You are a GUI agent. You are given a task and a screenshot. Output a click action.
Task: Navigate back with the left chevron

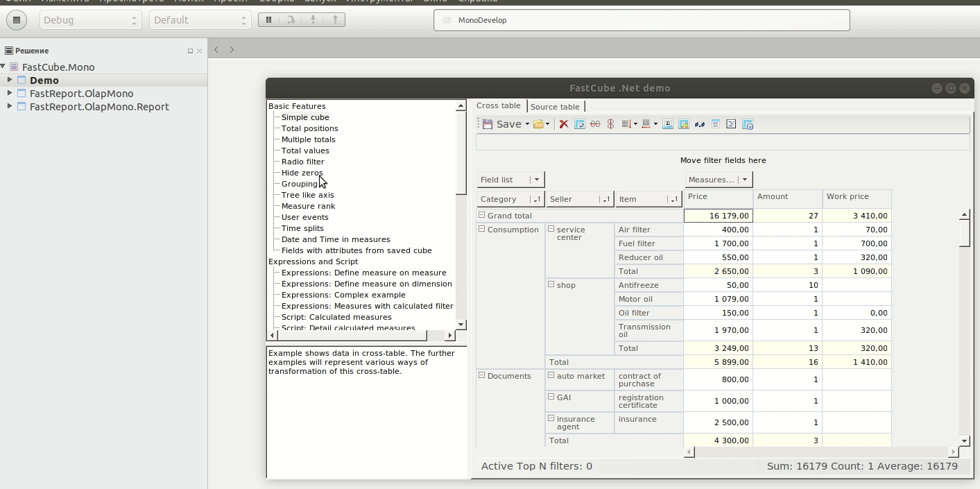tap(216, 49)
